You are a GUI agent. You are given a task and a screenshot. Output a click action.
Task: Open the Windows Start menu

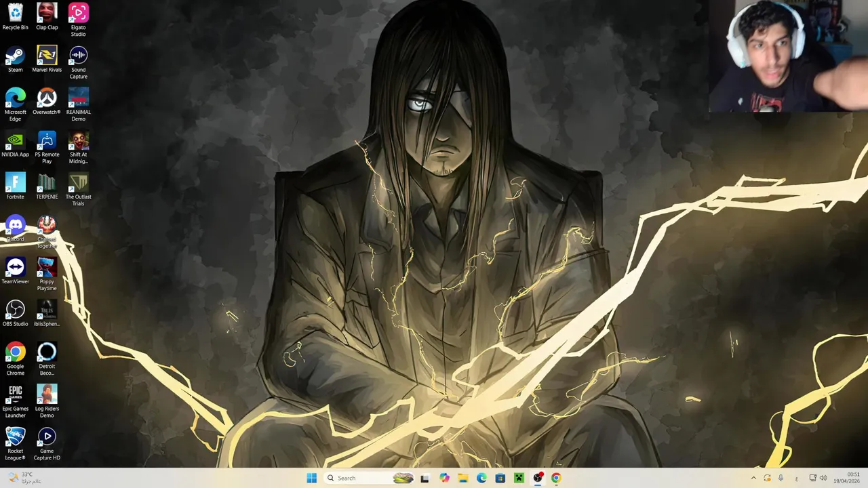tap(311, 478)
